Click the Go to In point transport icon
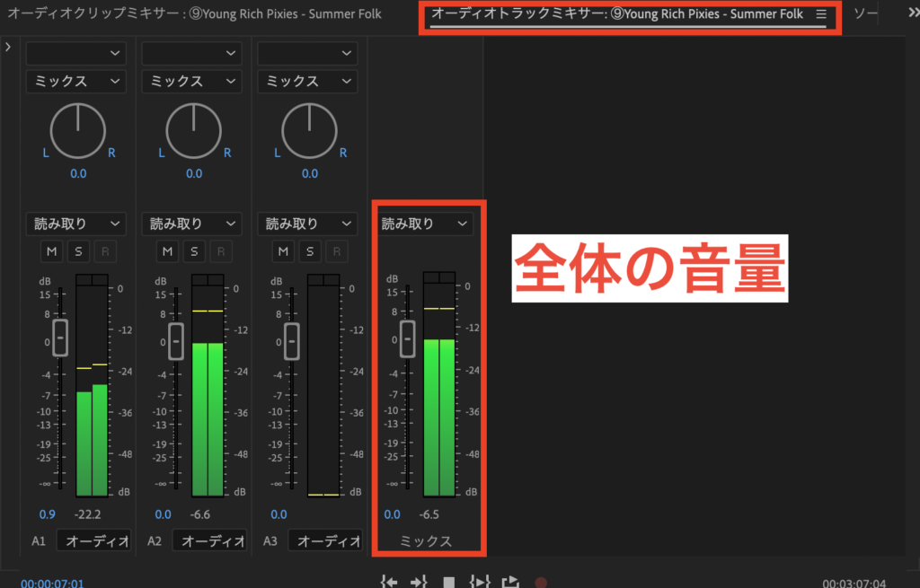 pos(389,581)
